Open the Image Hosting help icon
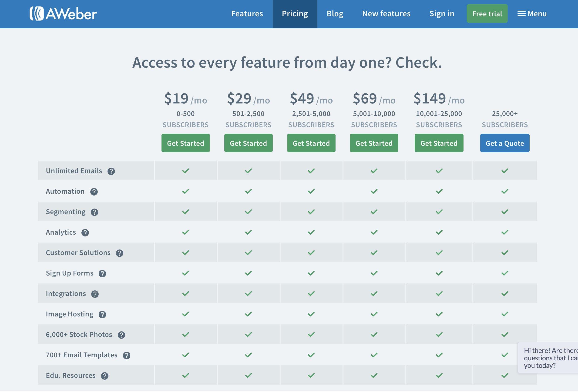578x392 pixels. coord(102,314)
